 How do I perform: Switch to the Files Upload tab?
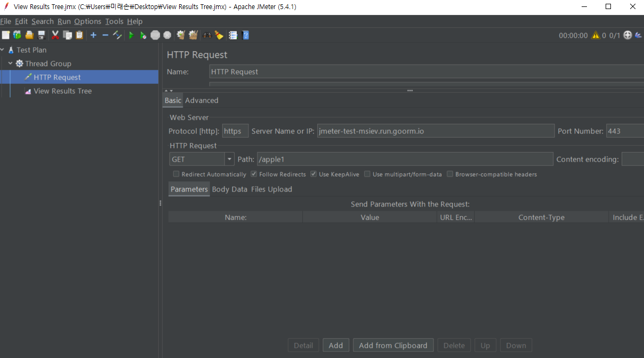tap(271, 189)
